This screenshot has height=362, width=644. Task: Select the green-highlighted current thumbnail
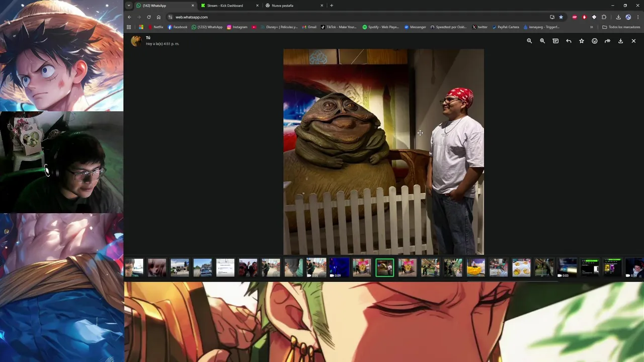[x=384, y=267]
